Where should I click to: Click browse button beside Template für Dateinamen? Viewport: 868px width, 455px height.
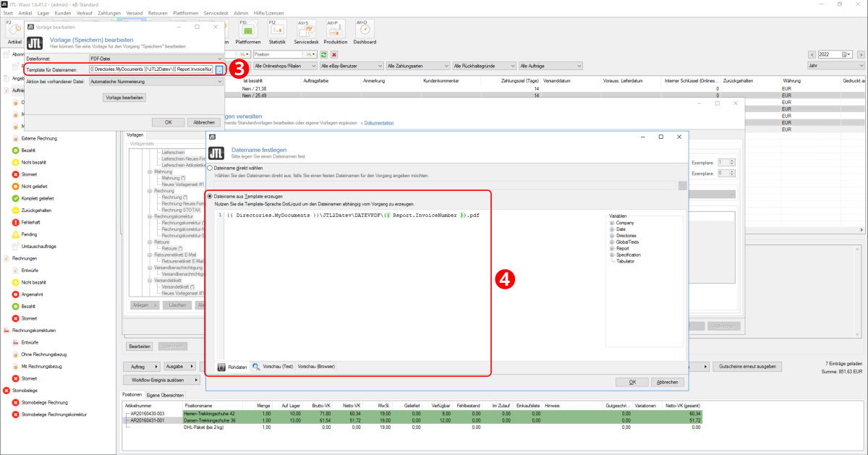[x=220, y=69]
